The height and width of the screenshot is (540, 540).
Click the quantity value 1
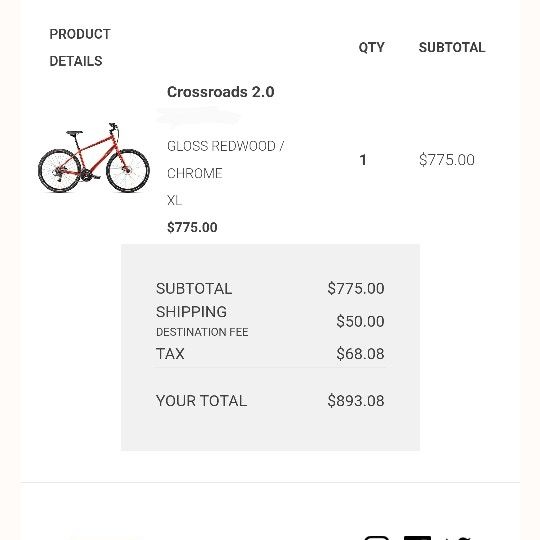point(363,160)
